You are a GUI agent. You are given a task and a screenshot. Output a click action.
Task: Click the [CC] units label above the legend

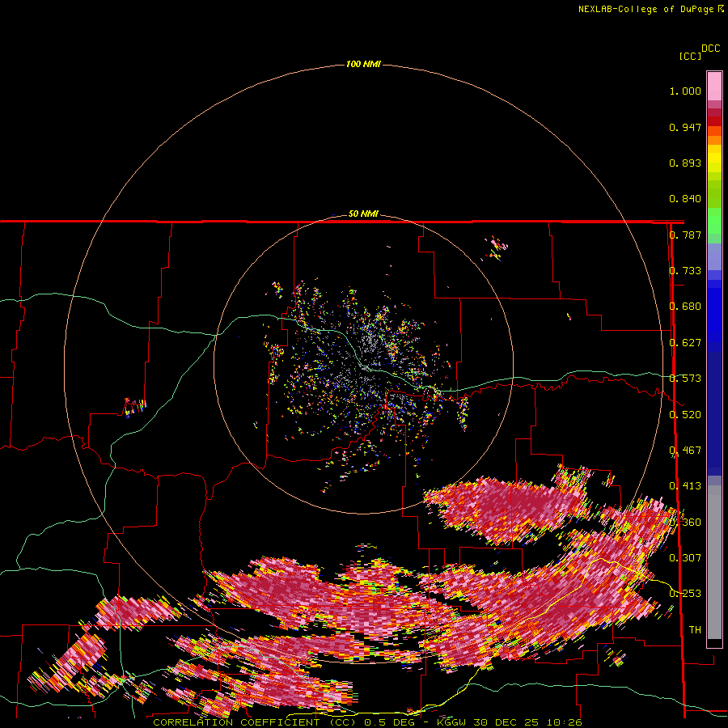pos(690,56)
